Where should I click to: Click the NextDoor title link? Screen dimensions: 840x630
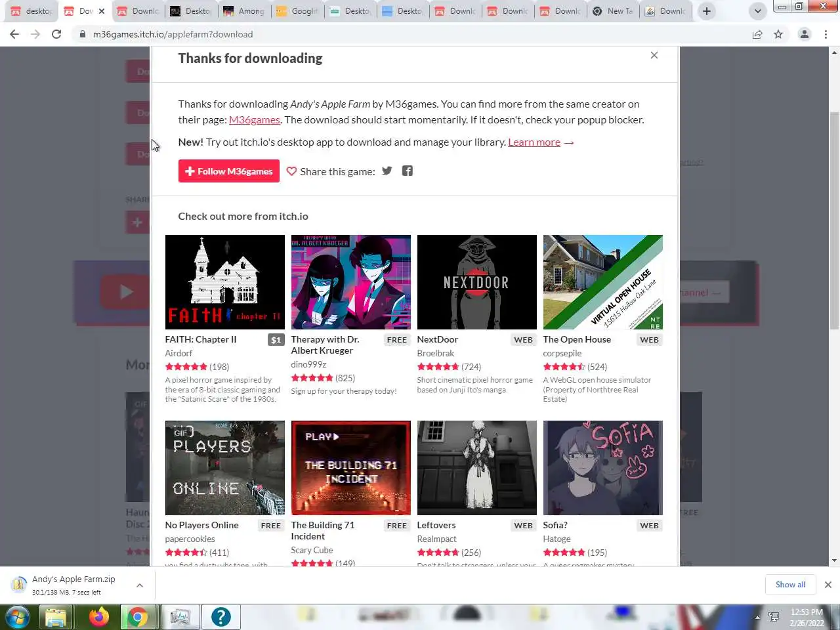(x=438, y=339)
